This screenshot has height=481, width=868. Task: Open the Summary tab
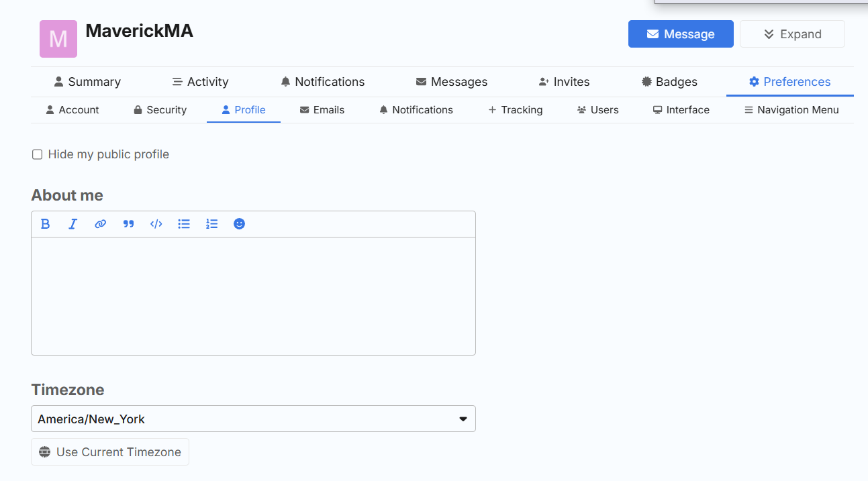click(x=87, y=82)
